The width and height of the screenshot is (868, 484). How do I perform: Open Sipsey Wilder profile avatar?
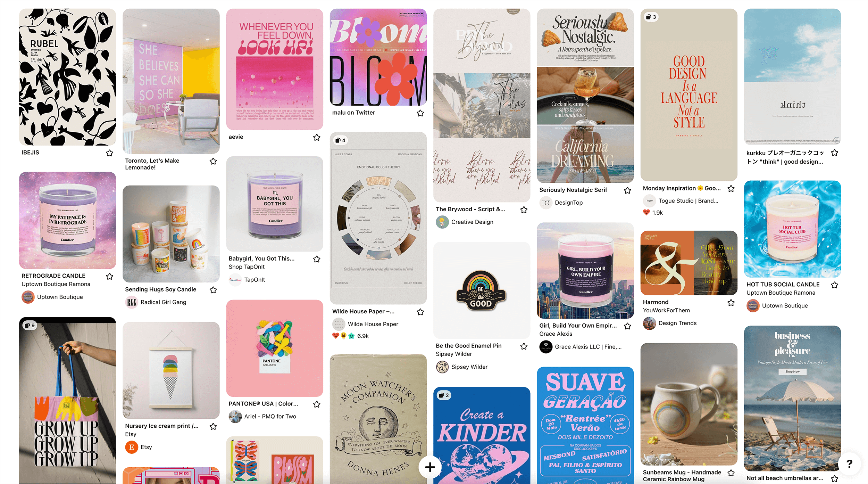[x=442, y=367]
